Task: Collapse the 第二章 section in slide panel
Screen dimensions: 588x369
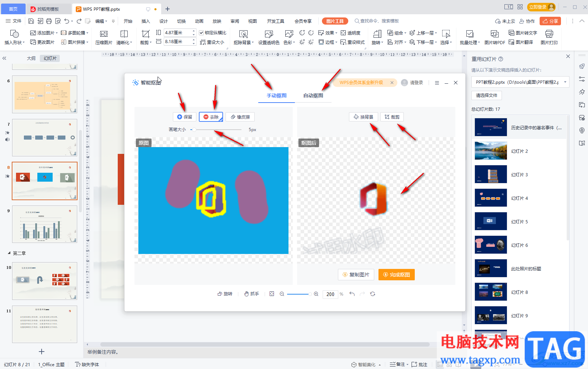Action: pyautogui.click(x=9, y=253)
